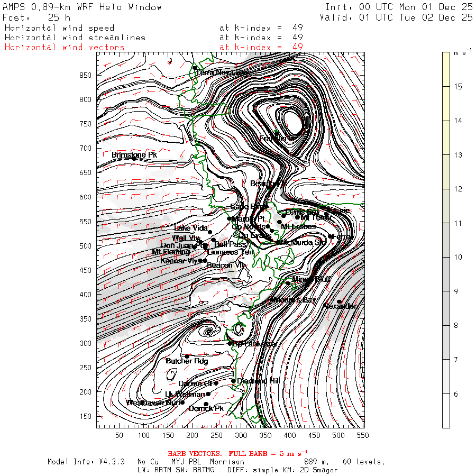Click colorbar segment between 14 and 15
Viewport: 476px width, 476px height.
pyautogui.click(x=446, y=104)
